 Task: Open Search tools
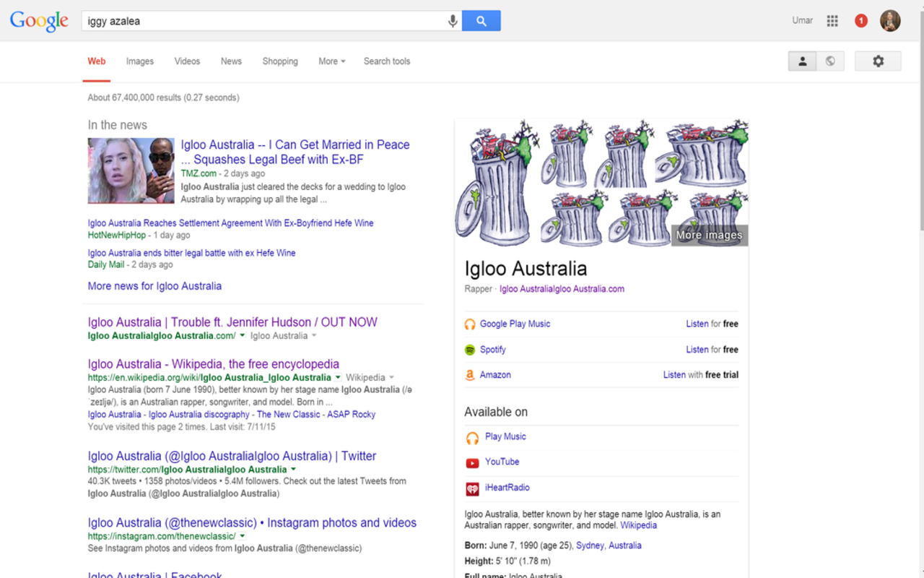pyautogui.click(x=387, y=61)
